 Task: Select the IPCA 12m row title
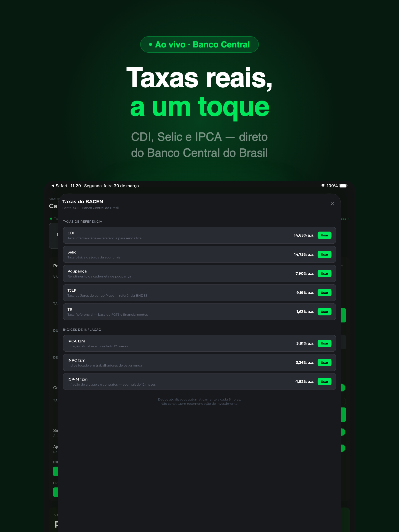(x=76, y=341)
